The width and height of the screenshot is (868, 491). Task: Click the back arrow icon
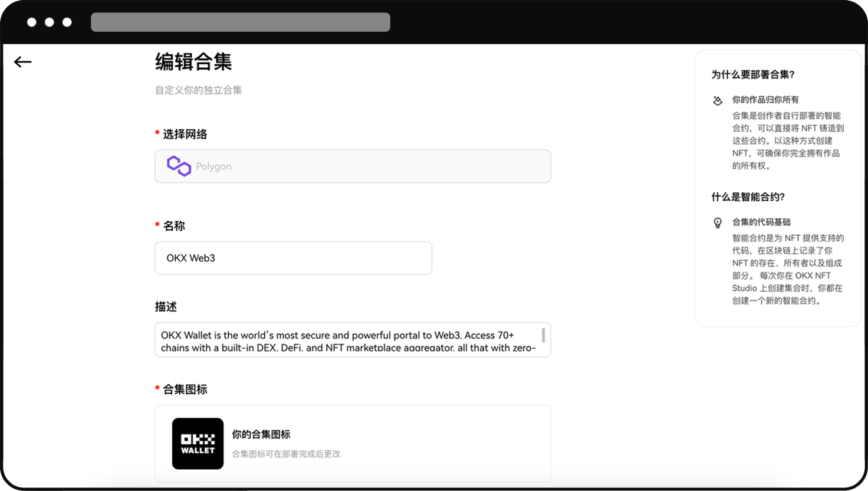(x=22, y=62)
